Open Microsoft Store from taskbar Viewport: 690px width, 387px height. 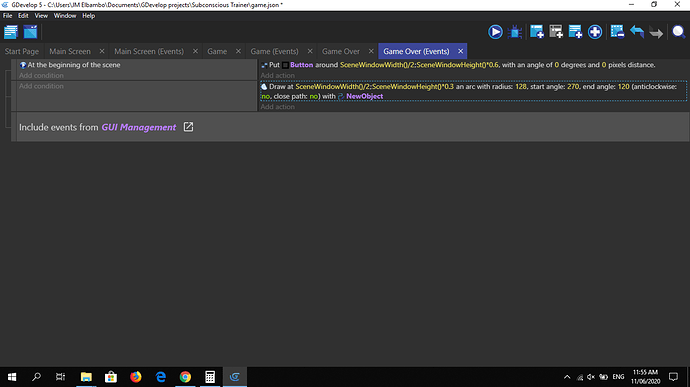pyautogui.click(x=111, y=377)
